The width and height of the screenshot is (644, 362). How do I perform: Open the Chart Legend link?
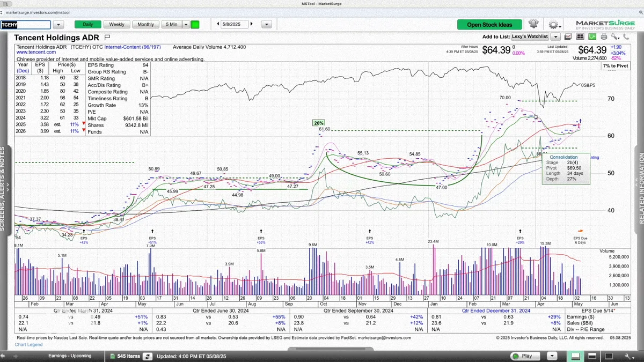[29, 344]
